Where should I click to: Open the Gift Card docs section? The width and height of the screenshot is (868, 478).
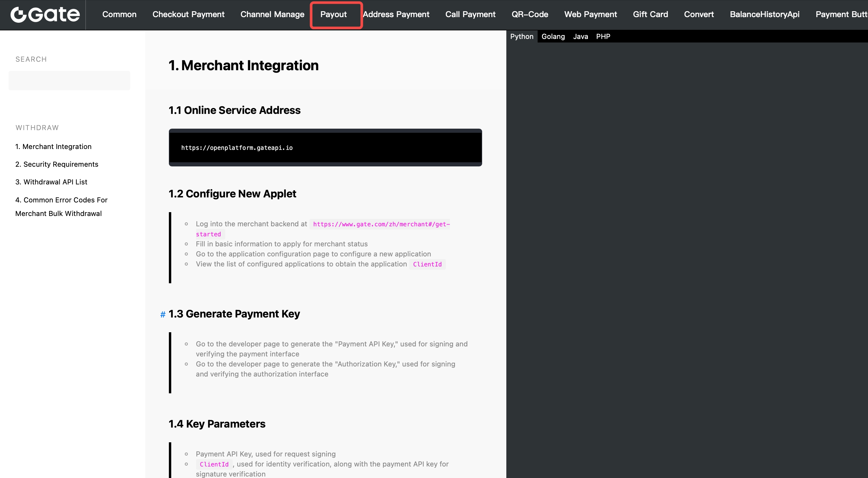(x=650, y=14)
